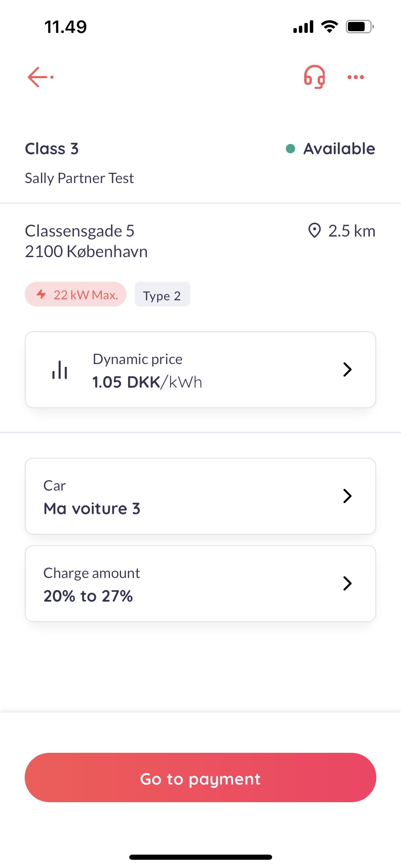Tap the 22 kW Max. badge

coord(75,294)
